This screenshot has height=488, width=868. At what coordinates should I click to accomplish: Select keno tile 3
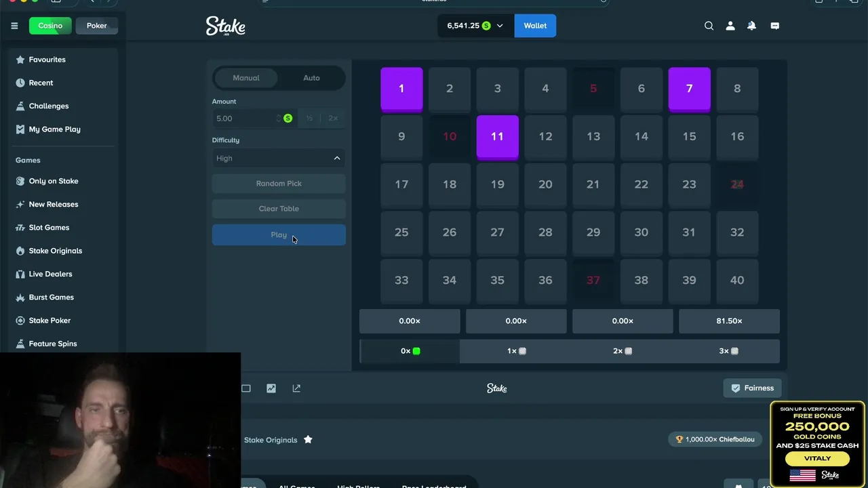pos(497,89)
